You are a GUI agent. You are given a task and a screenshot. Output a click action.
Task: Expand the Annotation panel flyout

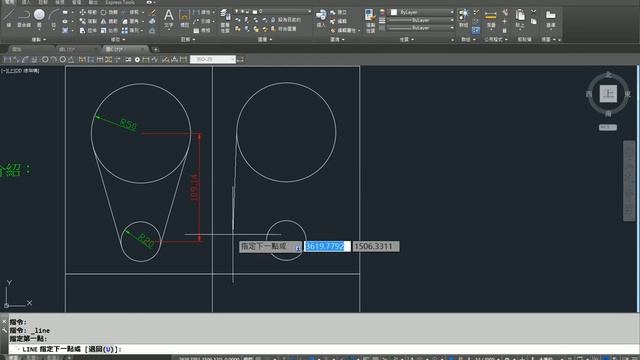click(188, 40)
